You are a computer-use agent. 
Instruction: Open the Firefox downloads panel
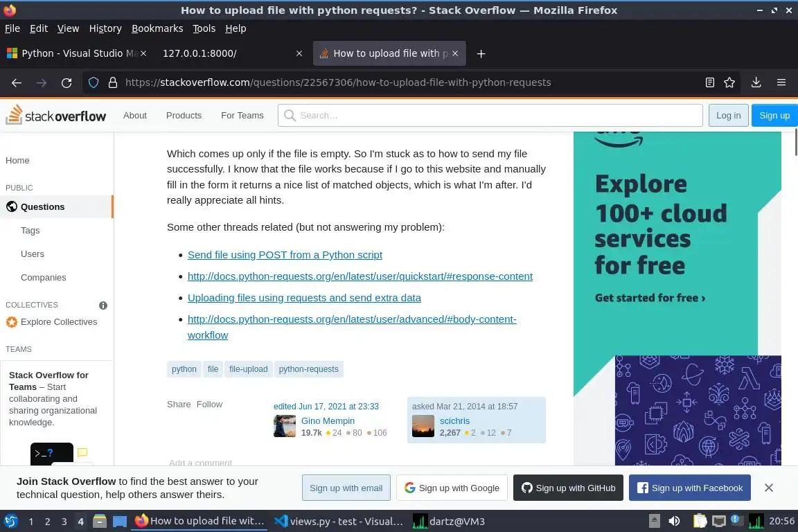click(x=756, y=82)
